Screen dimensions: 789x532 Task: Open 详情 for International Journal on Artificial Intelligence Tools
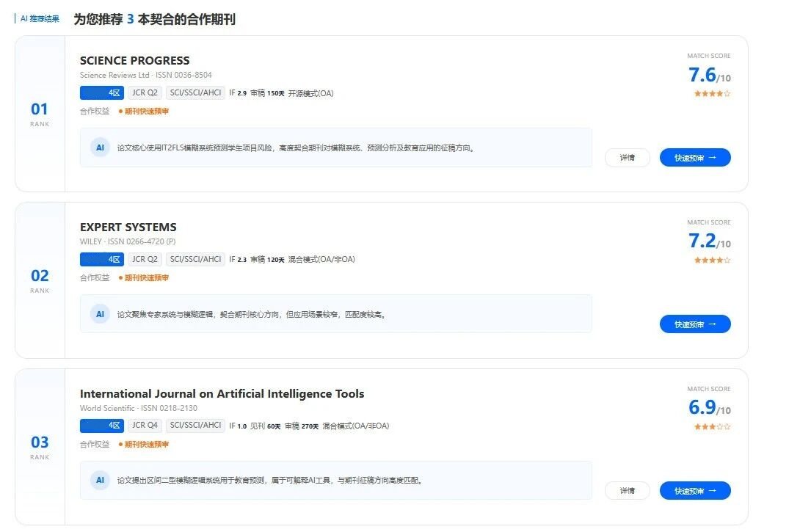pos(627,491)
